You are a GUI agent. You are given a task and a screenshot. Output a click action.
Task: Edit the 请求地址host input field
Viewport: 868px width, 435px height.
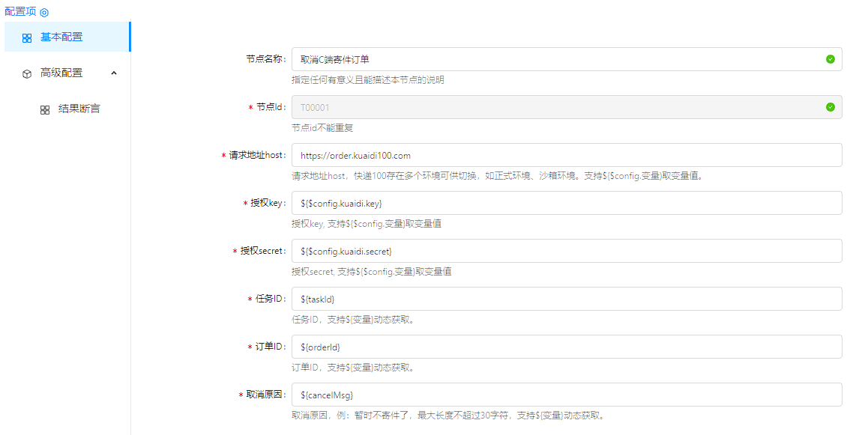[x=566, y=155]
